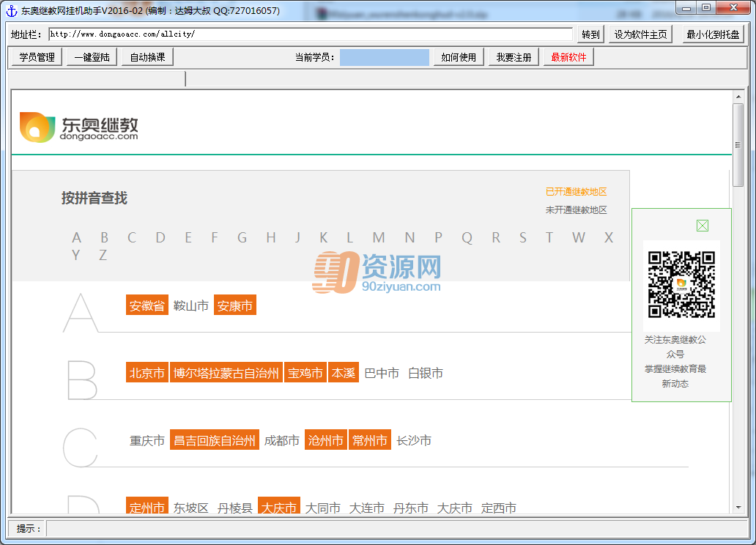This screenshot has height=545, width=756.
Task: Click scrollbar down arrow
Action: point(738,508)
